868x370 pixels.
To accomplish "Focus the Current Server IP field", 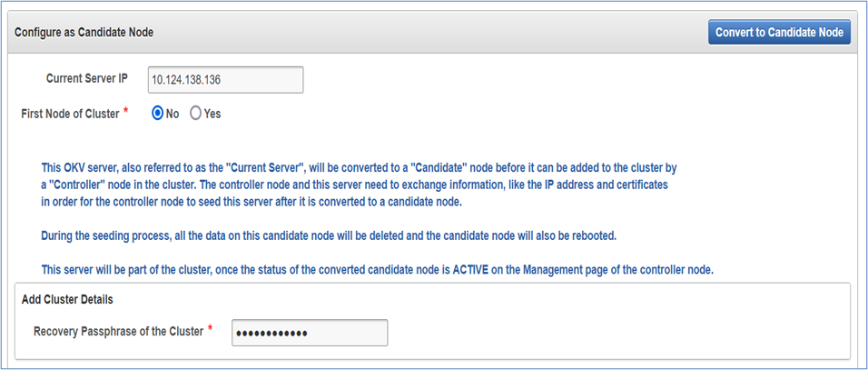I will tap(223, 80).
